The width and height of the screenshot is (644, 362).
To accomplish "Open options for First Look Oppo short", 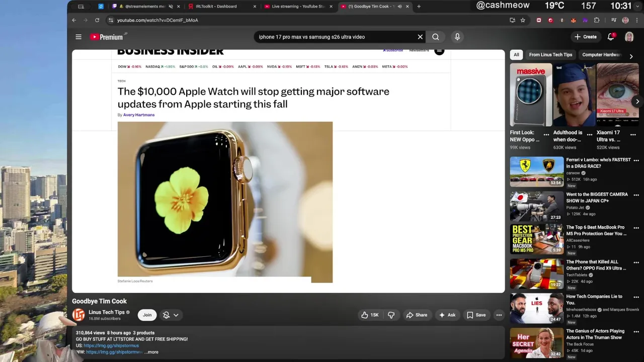I will pyautogui.click(x=546, y=135).
